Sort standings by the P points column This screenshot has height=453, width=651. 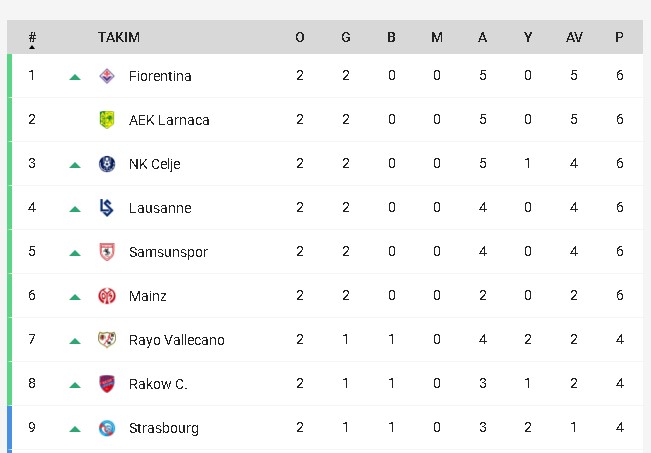tap(620, 38)
